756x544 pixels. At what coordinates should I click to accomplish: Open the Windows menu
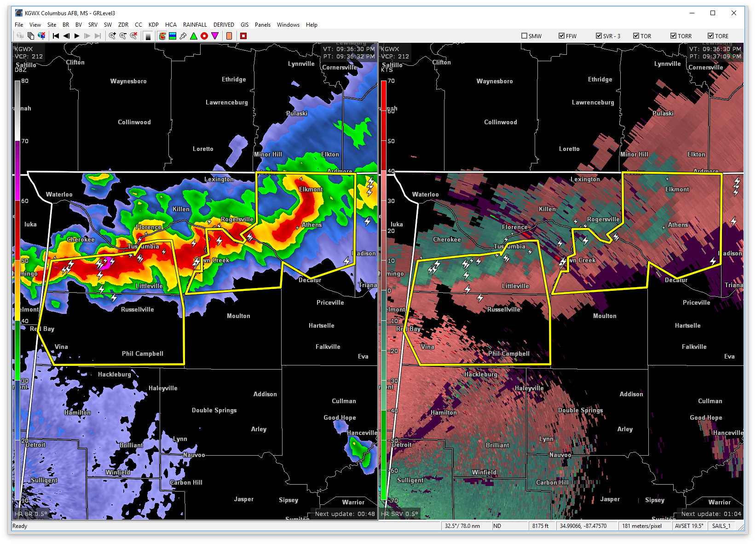pos(288,25)
